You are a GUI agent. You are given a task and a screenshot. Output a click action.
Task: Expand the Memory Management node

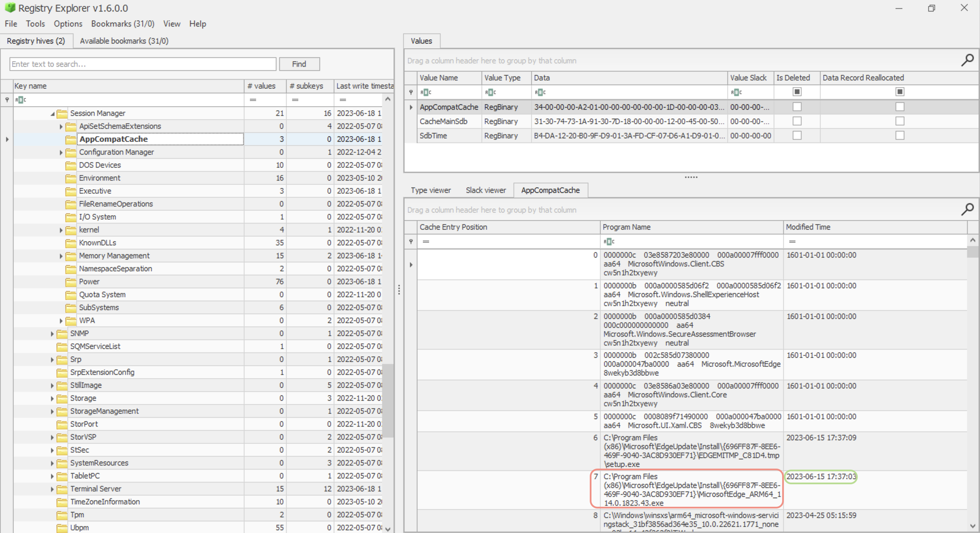[61, 256]
